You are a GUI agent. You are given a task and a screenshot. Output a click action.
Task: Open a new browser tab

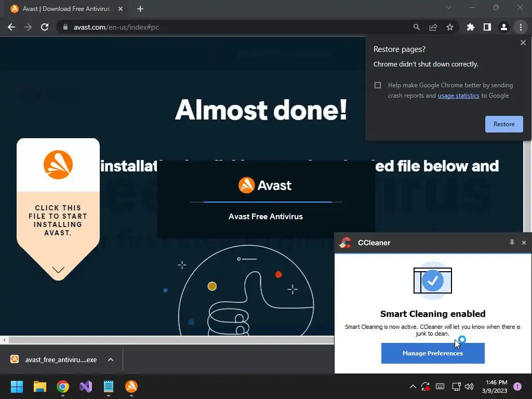pos(140,9)
